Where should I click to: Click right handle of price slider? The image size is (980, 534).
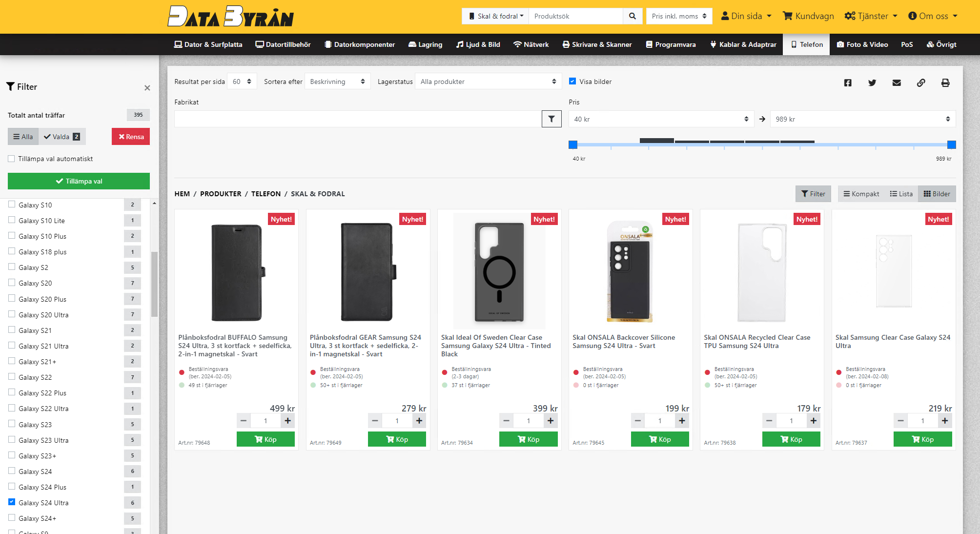951,144
